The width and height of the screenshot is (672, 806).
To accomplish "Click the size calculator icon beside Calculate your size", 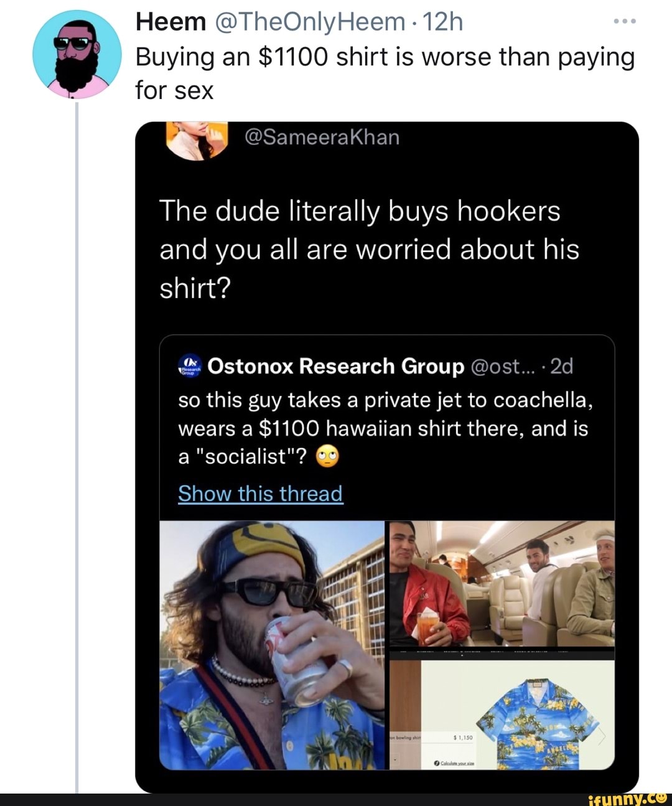I will (436, 762).
